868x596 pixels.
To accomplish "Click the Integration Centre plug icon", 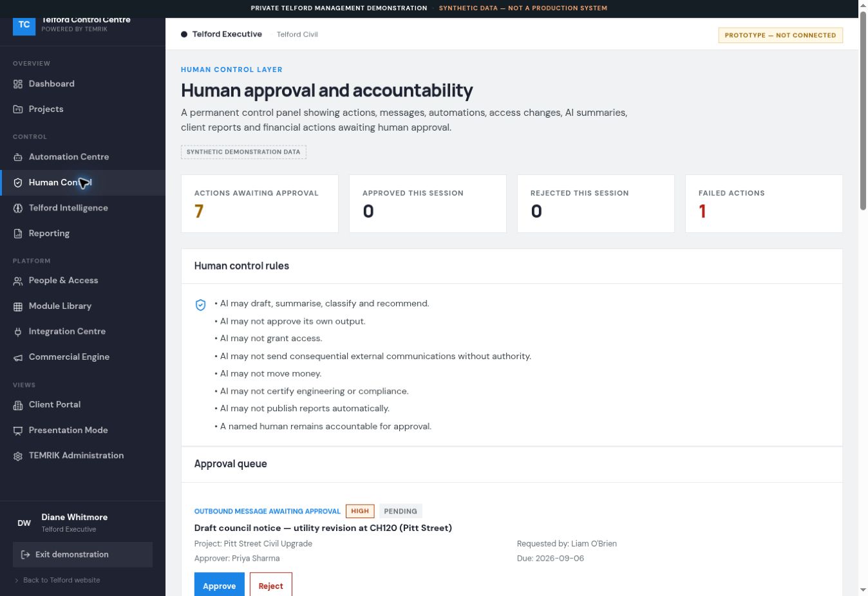I will 18,331.
